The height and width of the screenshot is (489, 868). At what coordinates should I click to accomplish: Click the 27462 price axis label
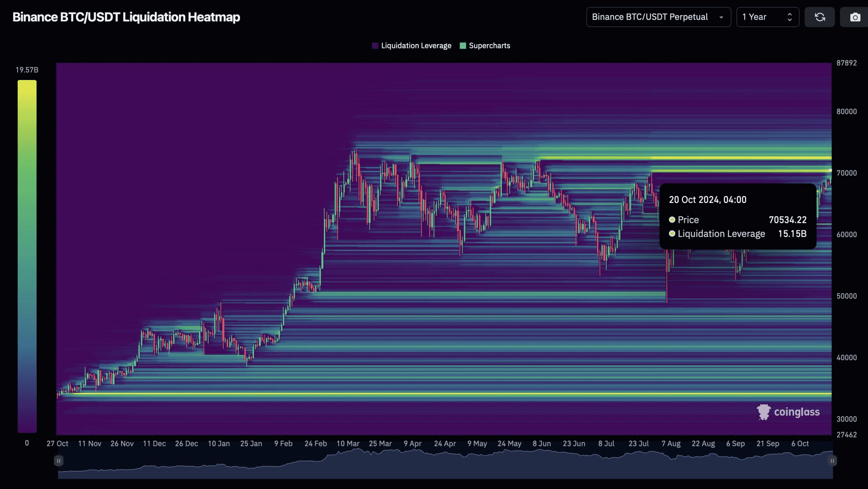coord(847,435)
